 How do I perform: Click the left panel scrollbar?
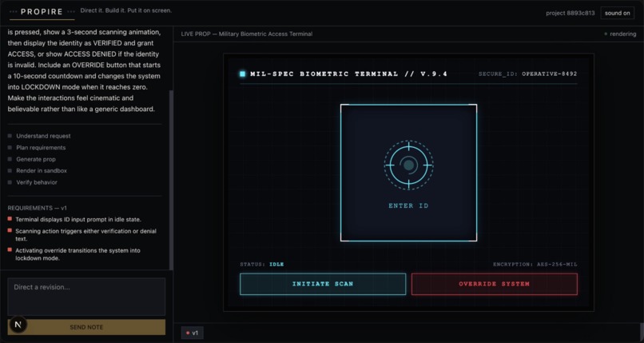171,180
